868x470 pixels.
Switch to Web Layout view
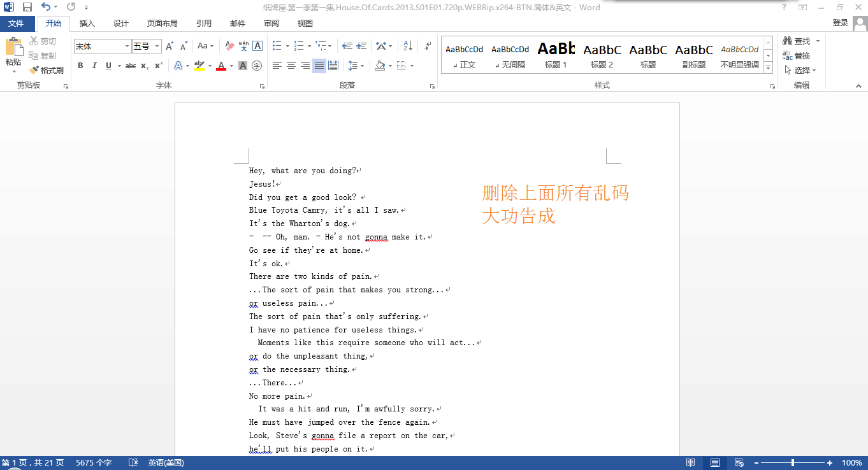(739, 463)
